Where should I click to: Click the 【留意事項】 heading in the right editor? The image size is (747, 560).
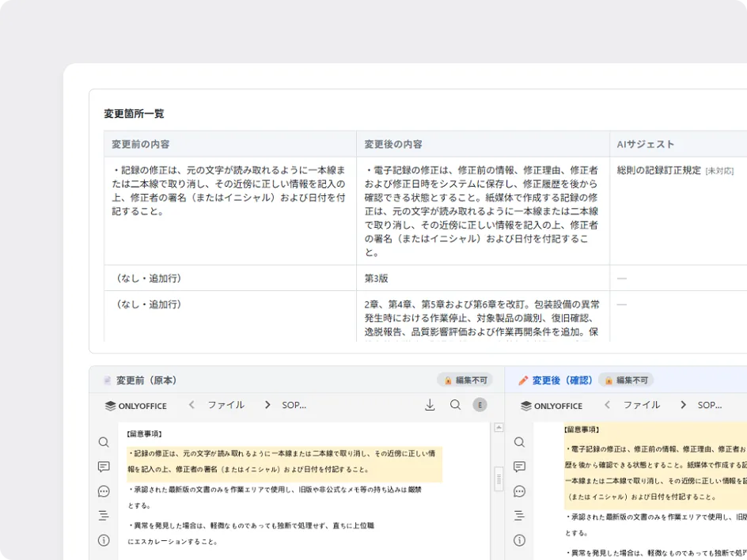[x=582, y=429]
